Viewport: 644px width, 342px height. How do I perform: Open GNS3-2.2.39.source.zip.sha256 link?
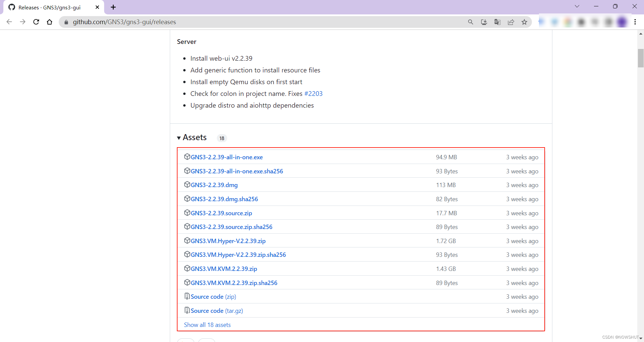click(x=232, y=227)
